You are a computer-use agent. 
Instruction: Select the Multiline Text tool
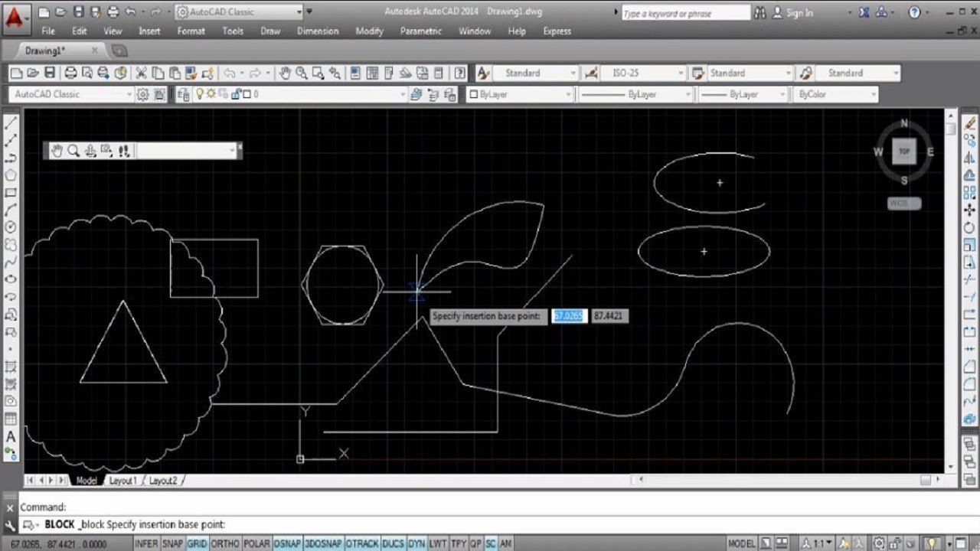point(11,437)
